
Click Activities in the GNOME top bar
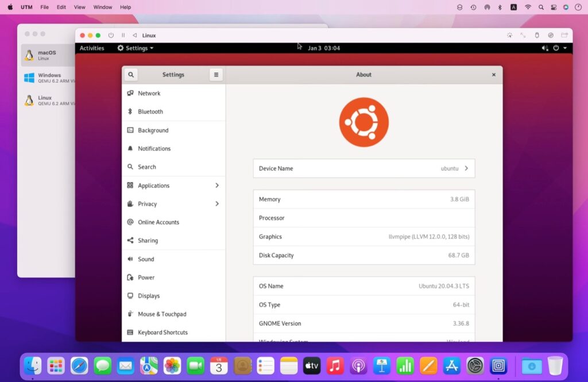(92, 48)
